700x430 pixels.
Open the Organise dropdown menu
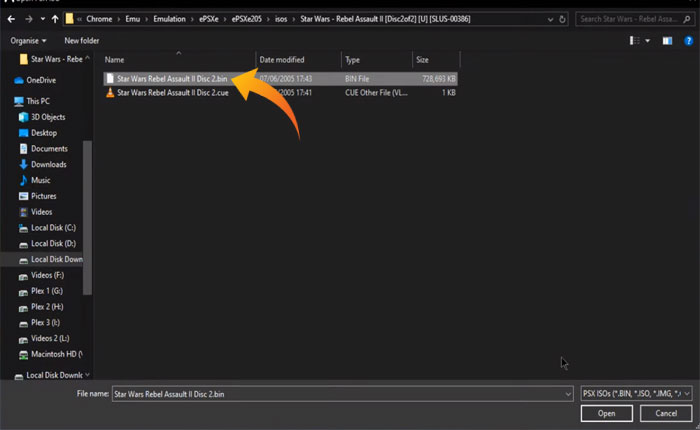pos(30,40)
